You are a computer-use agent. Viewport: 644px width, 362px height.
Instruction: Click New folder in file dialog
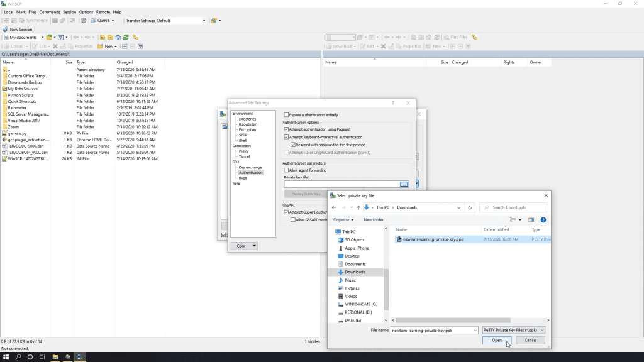374,220
